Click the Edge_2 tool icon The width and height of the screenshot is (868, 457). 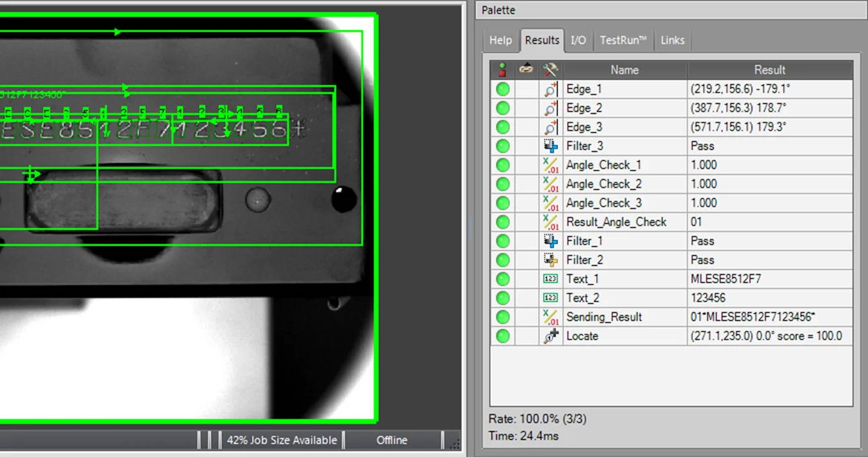click(x=550, y=108)
